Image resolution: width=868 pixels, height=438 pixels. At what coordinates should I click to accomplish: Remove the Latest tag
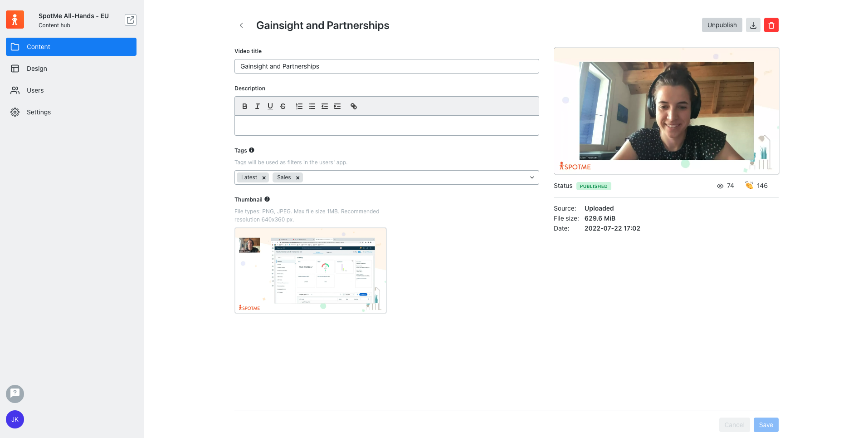(x=264, y=178)
